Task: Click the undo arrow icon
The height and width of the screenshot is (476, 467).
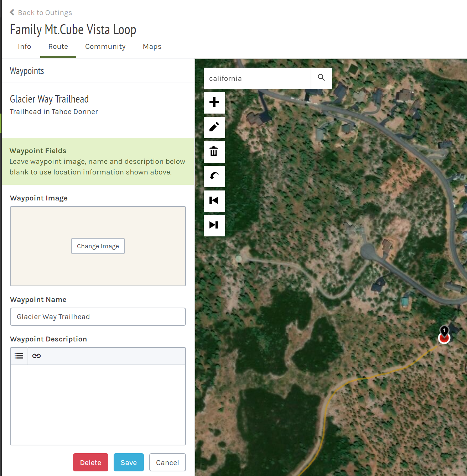Action: (x=214, y=176)
